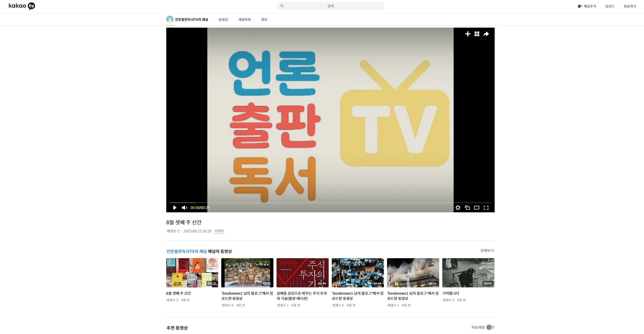Screen dimensions: 644x334
Task: Play the video
Action: click(174, 208)
